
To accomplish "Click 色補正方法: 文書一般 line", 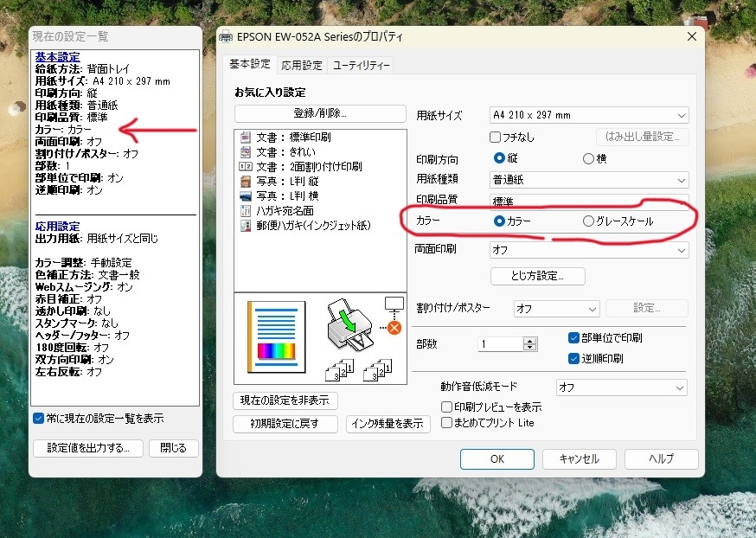I will coord(87,275).
